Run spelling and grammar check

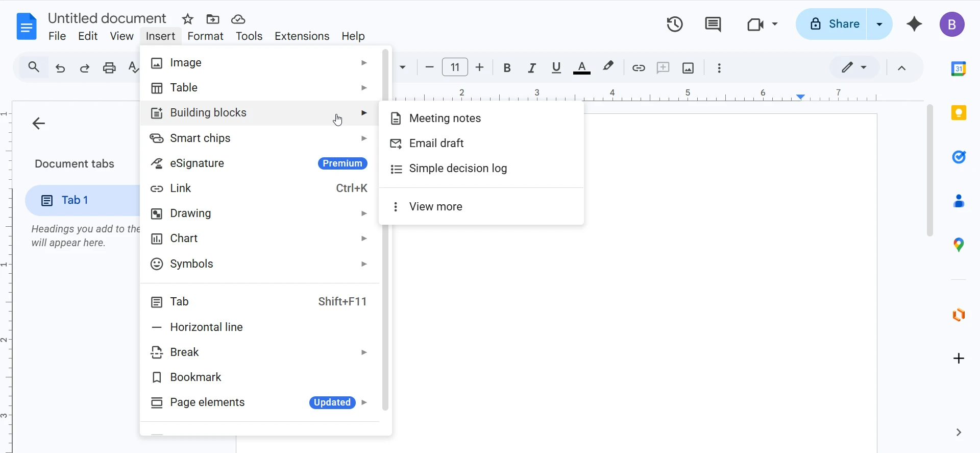tap(133, 67)
